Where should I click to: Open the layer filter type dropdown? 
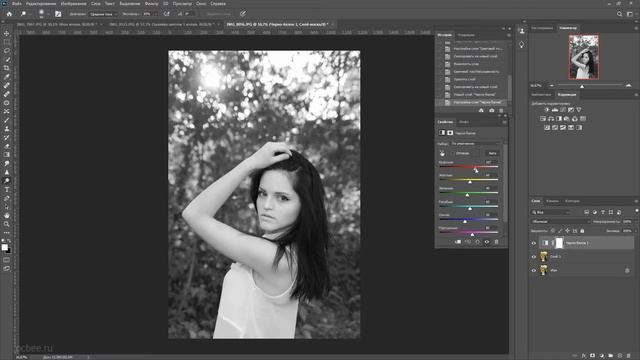point(551,212)
